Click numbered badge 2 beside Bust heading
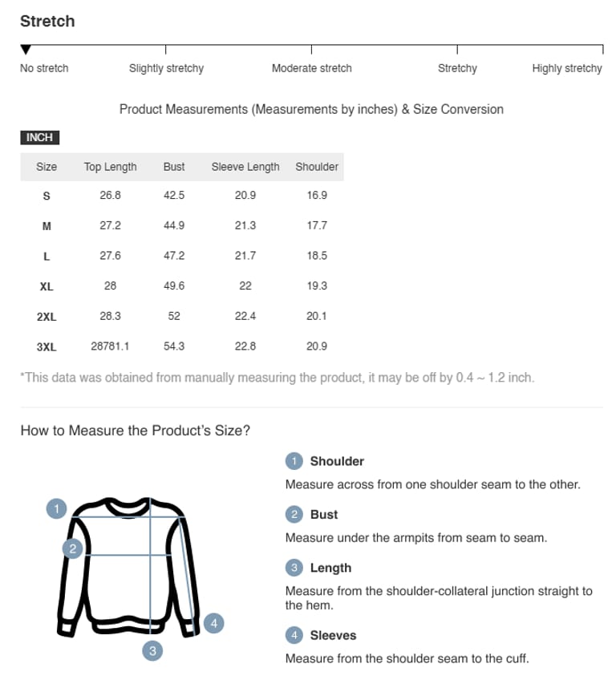Screen dimensions: 616x676 tap(294, 515)
